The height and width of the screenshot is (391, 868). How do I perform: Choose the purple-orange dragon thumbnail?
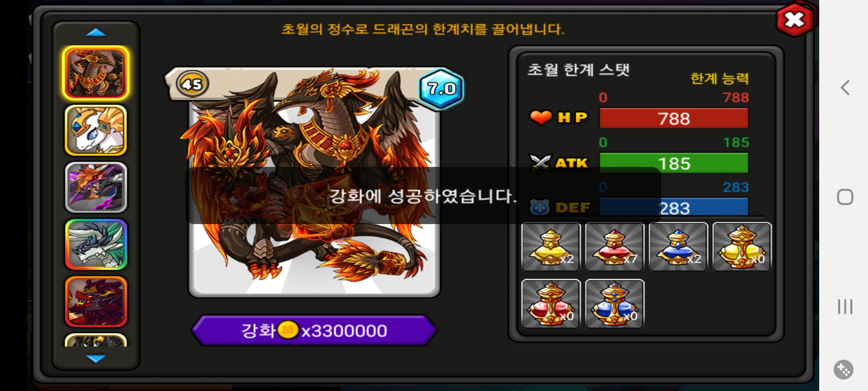[x=96, y=188]
